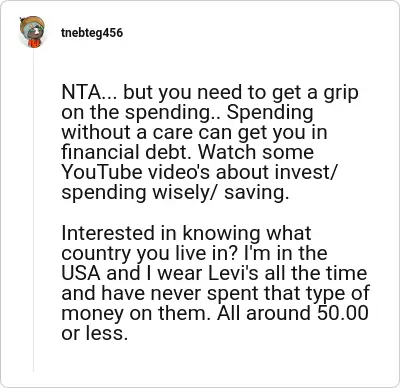This screenshot has width=400, height=388.
Task: Open the avatar of tnebteg456
Action: 32,32
